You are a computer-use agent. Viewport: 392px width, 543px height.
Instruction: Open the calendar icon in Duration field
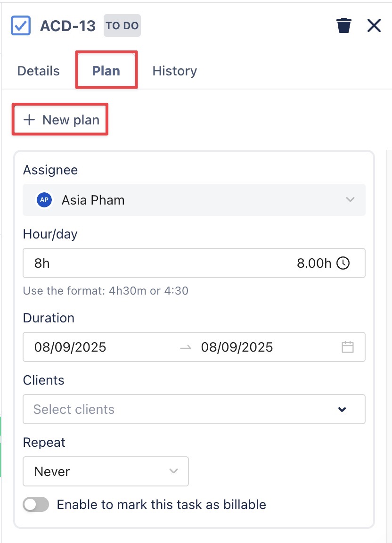(x=348, y=347)
